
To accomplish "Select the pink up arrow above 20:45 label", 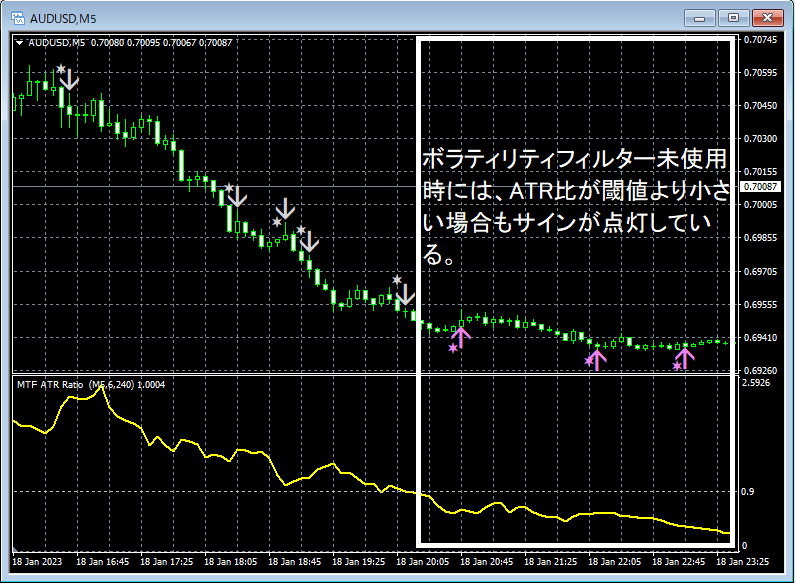I will pos(461,337).
